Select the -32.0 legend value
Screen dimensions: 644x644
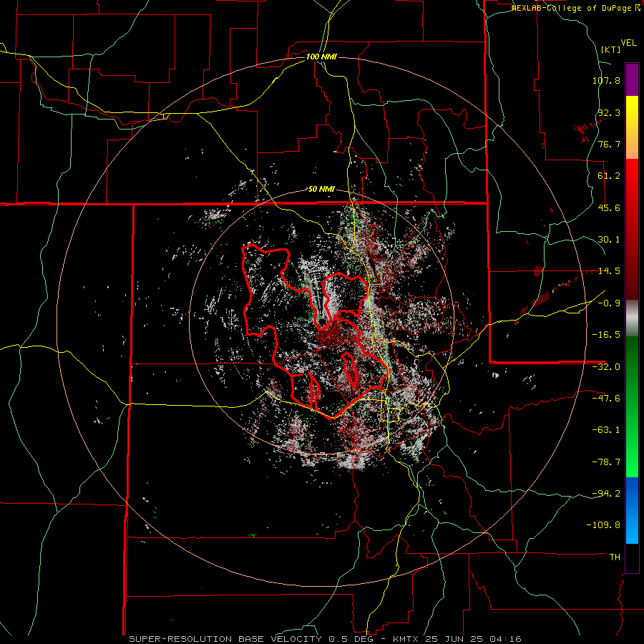coord(606,367)
